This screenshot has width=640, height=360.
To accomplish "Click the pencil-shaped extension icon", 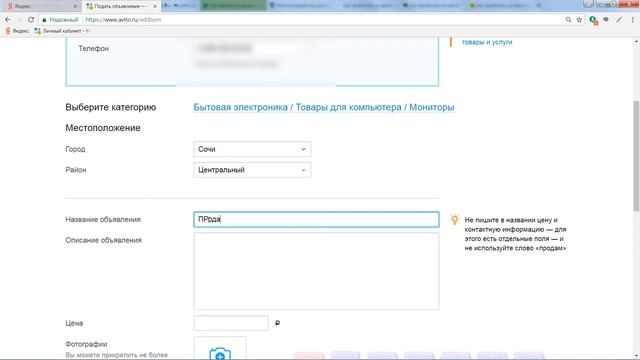I will (620, 20).
